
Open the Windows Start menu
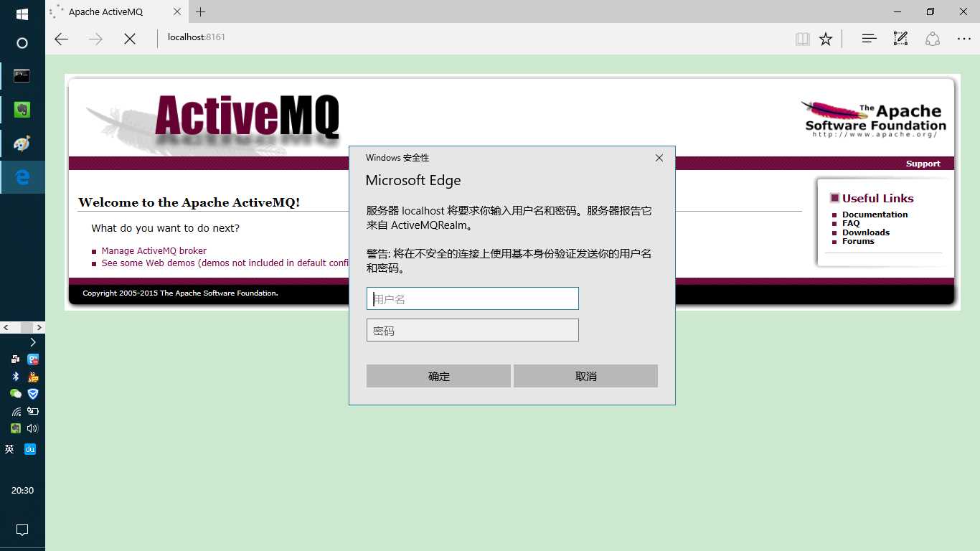pos(22,14)
